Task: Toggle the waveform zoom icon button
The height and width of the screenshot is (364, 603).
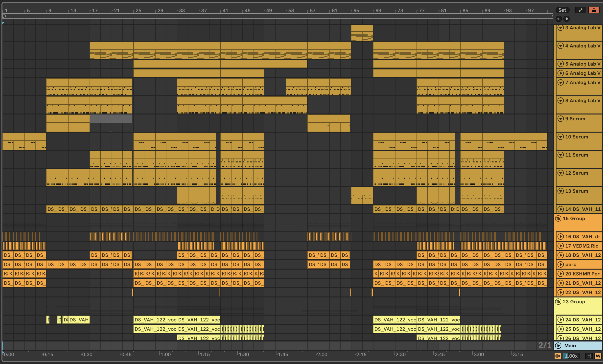Action: pyautogui.click(x=557, y=356)
